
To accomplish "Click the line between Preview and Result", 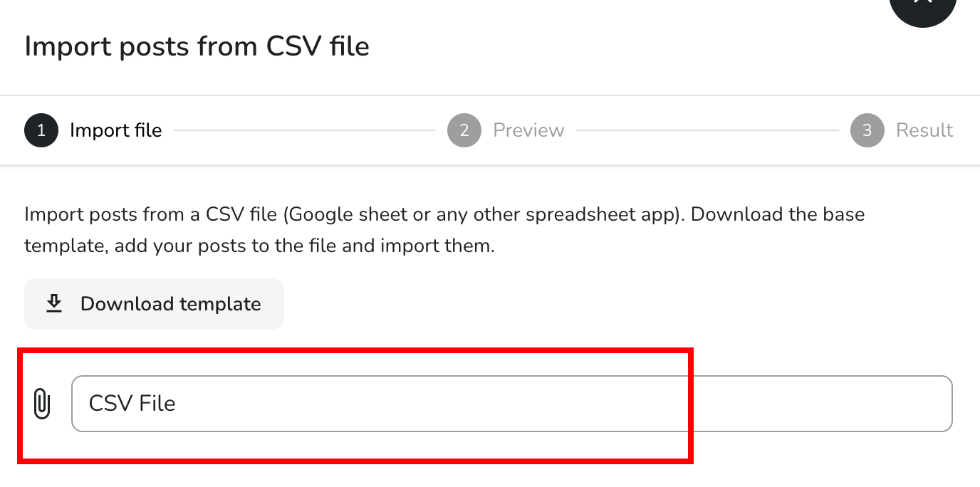I will coord(707,130).
